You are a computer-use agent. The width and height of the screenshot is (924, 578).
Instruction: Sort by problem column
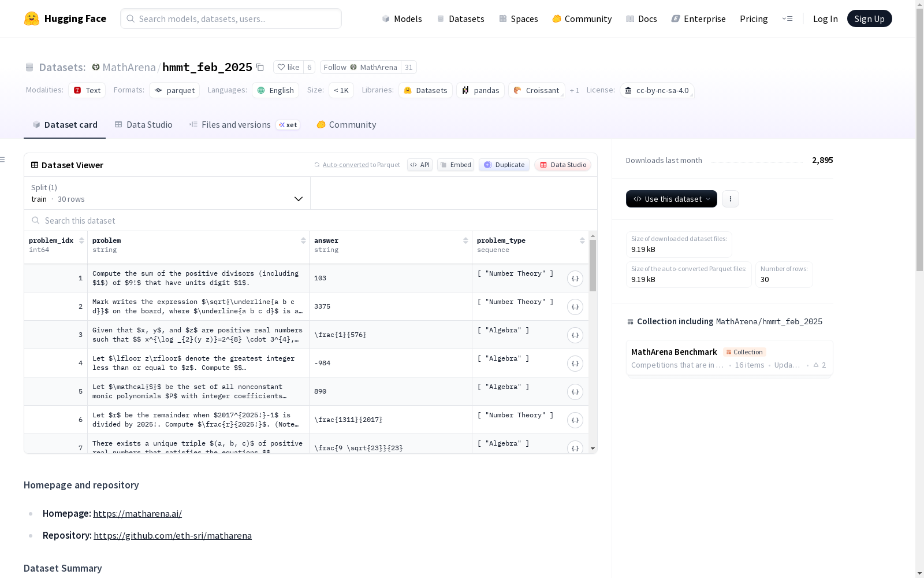[303, 240]
